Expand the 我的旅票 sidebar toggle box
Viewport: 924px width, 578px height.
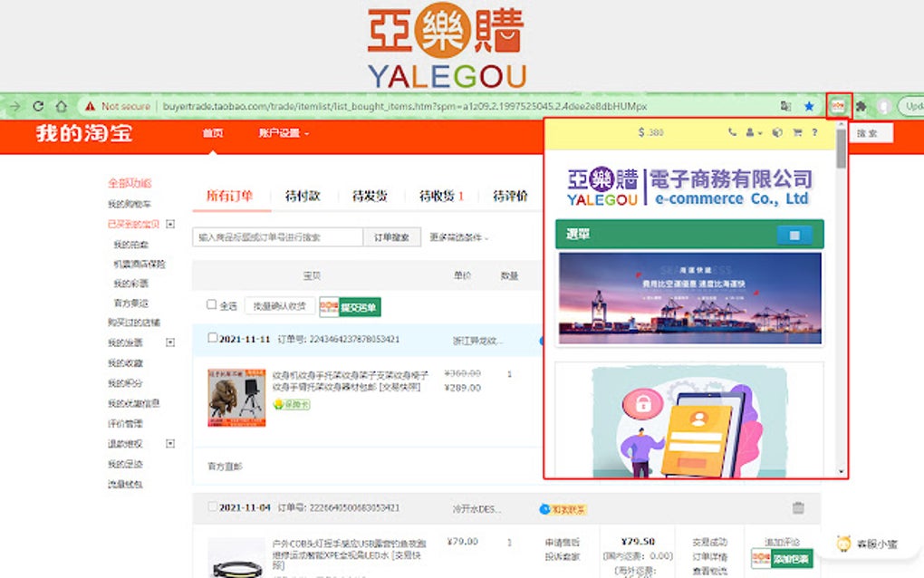coord(170,342)
